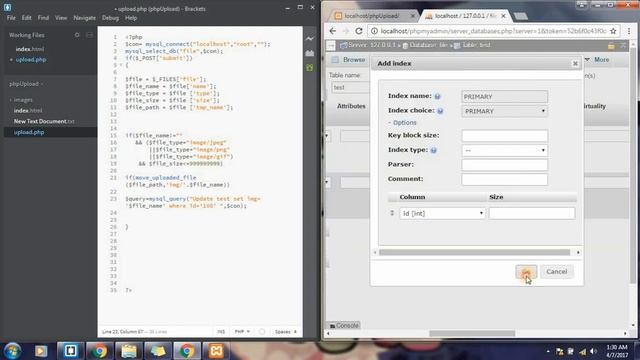
Task: Select upload.php in Working Files
Action: coord(31,60)
